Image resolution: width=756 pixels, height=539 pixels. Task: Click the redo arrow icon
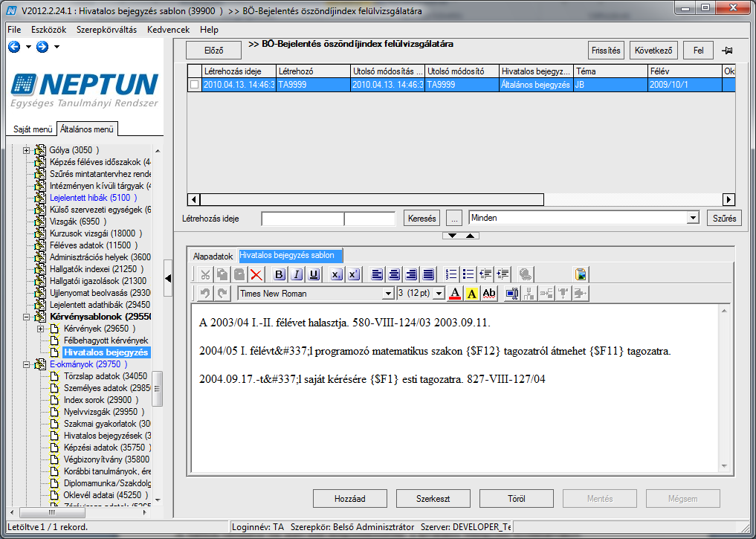[222, 293]
